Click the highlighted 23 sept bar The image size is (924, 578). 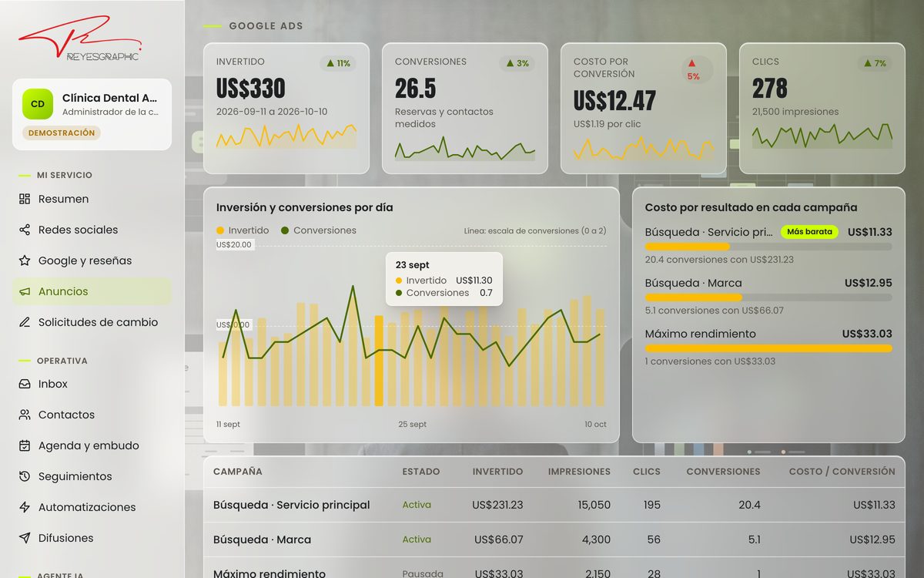(x=379, y=361)
